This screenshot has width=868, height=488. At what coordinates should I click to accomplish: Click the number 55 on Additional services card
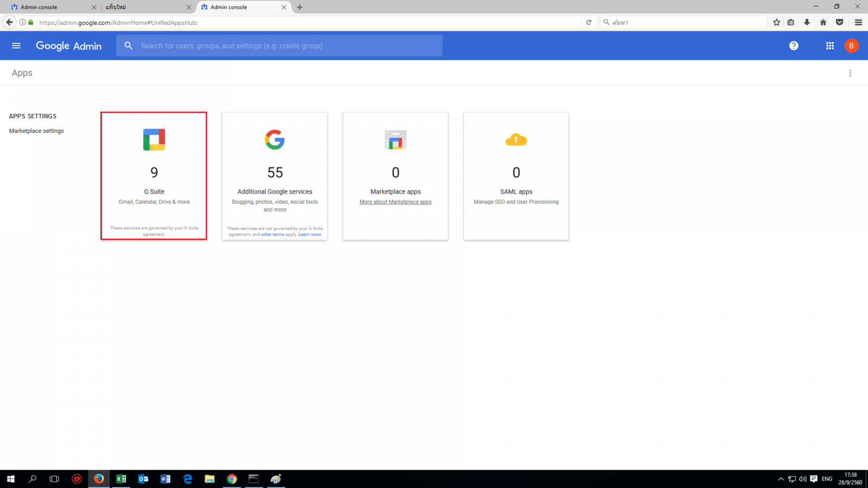point(275,172)
